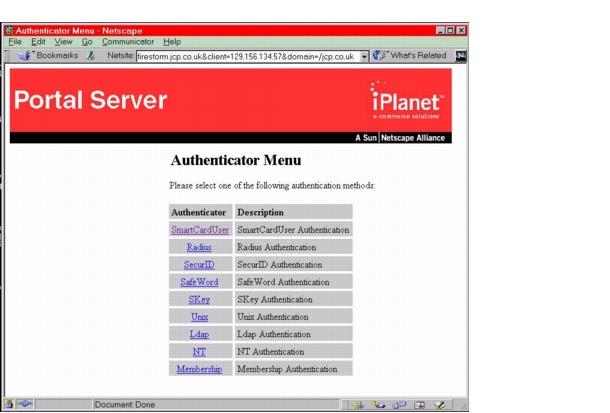Open the SKey authenticator link
The image size is (610, 413).
click(199, 299)
